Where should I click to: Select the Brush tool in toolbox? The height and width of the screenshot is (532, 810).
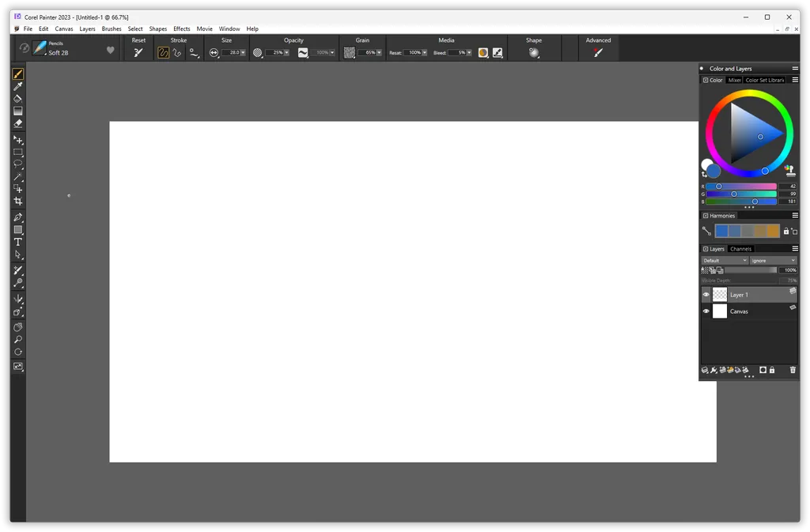click(x=17, y=74)
